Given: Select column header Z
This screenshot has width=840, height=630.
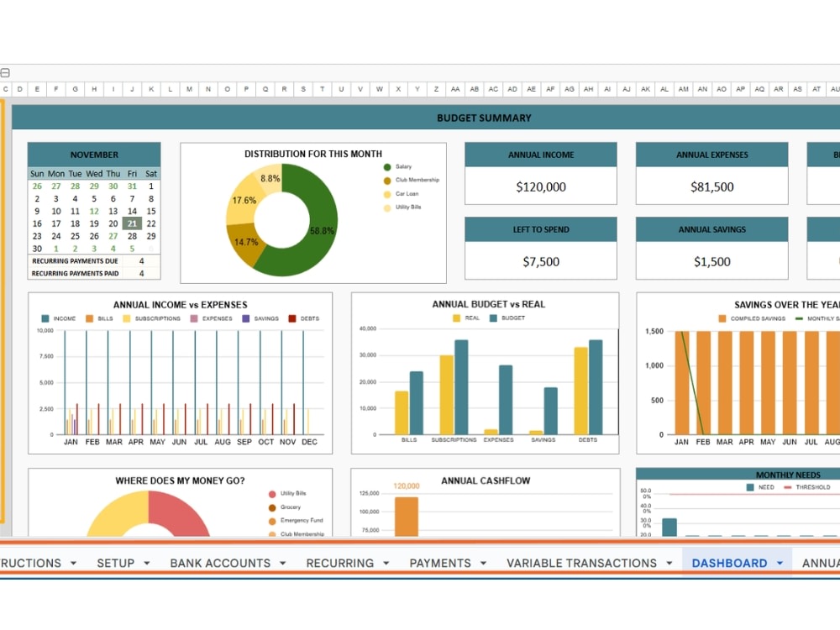Looking at the screenshot, I should coord(436,89).
